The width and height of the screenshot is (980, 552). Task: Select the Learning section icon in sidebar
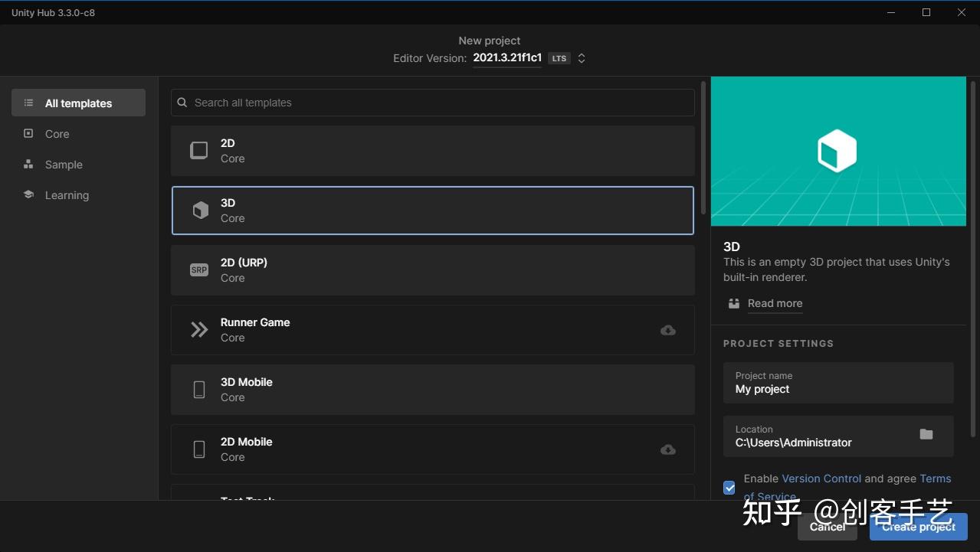click(28, 194)
